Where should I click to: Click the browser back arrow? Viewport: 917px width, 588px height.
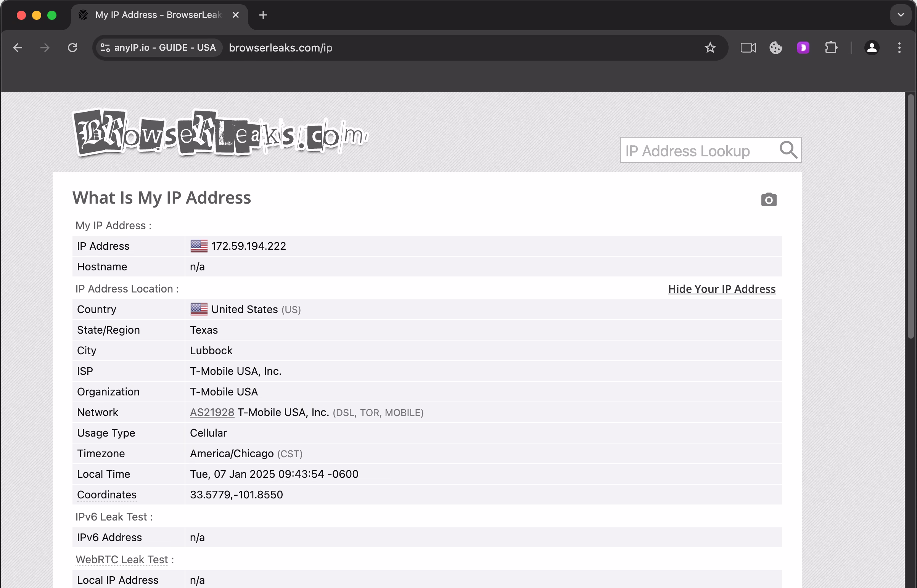[18, 48]
